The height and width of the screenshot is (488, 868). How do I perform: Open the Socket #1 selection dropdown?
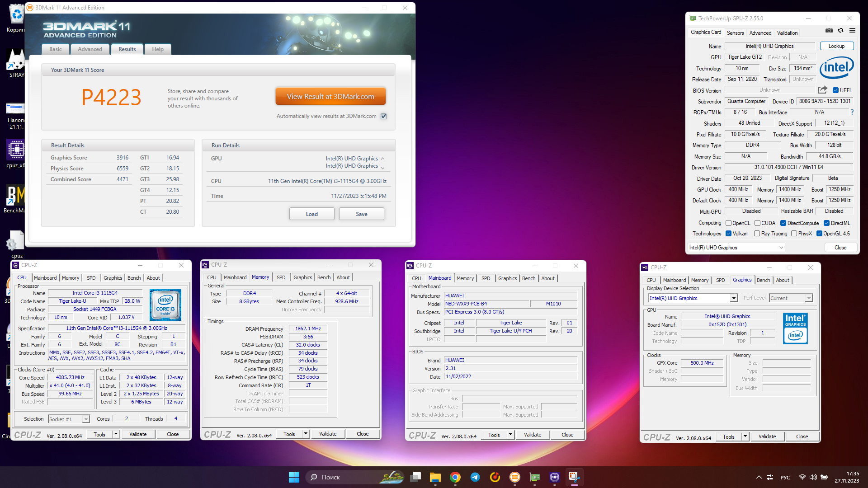click(69, 419)
